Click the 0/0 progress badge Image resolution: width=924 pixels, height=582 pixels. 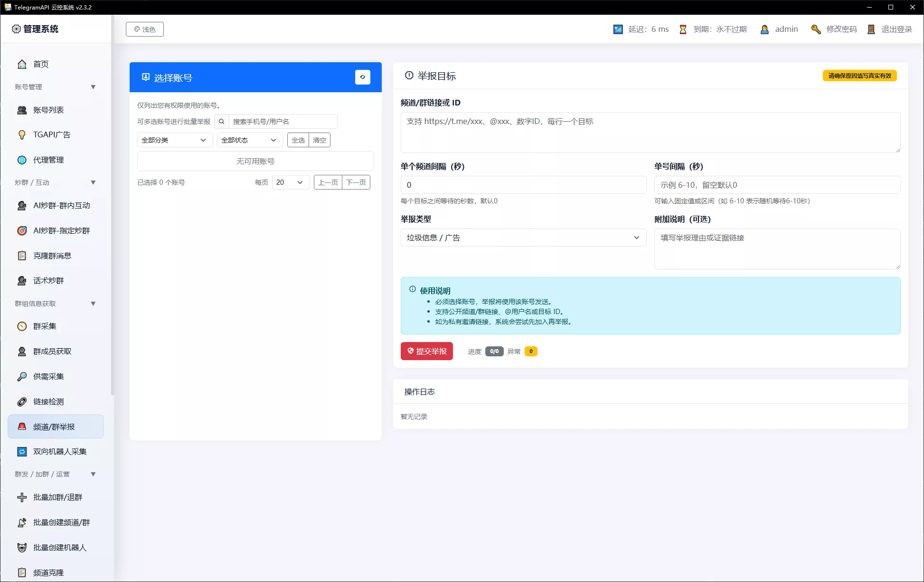[x=494, y=352]
